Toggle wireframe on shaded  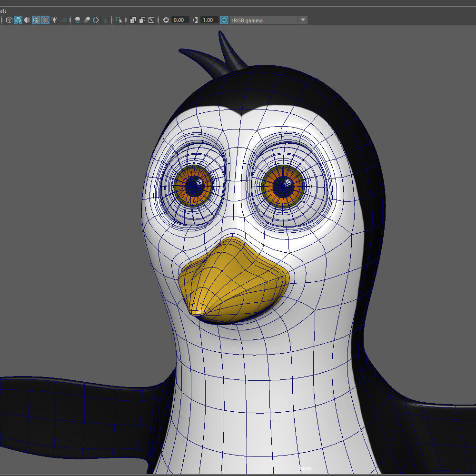click(x=36, y=20)
